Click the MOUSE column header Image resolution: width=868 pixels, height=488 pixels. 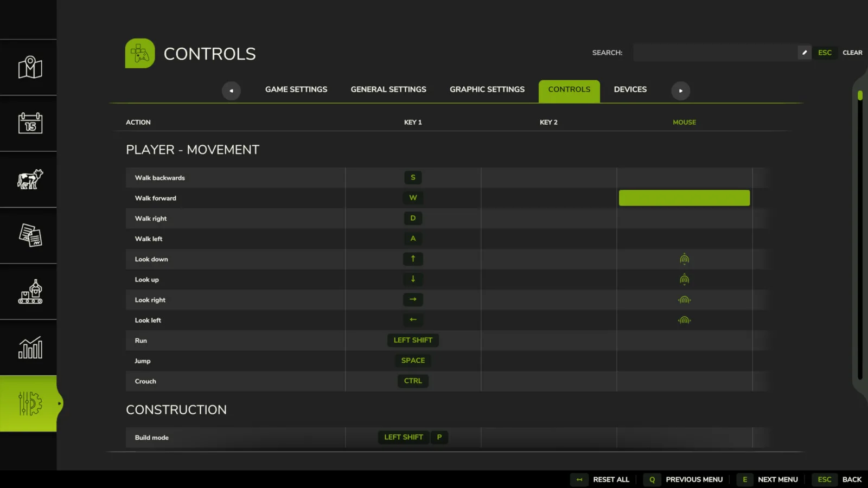click(684, 122)
